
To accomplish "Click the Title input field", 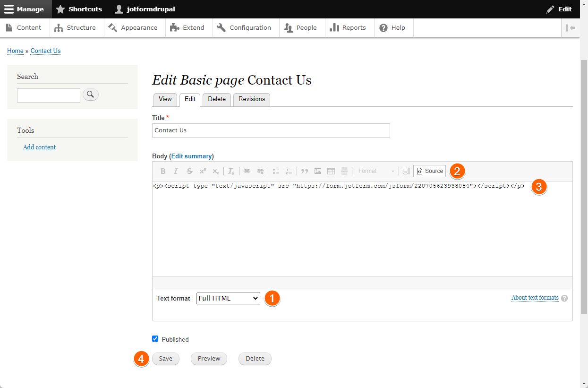I will coord(271,130).
